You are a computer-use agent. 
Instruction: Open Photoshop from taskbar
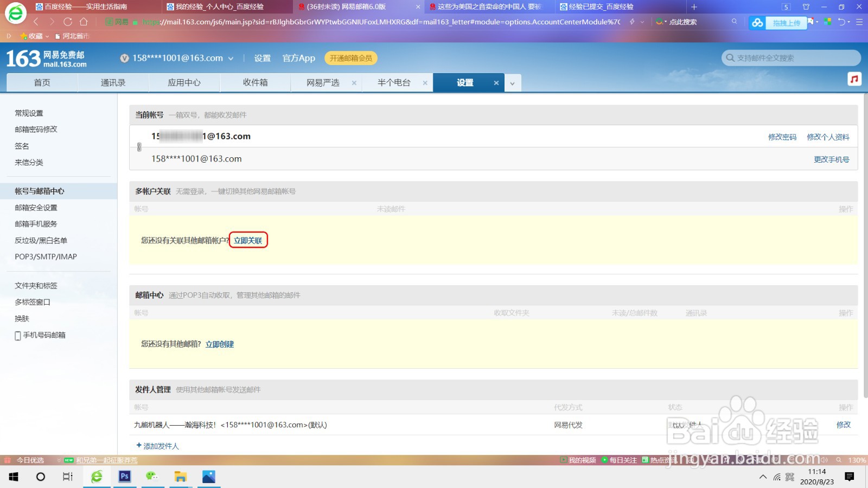[x=125, y=477]
